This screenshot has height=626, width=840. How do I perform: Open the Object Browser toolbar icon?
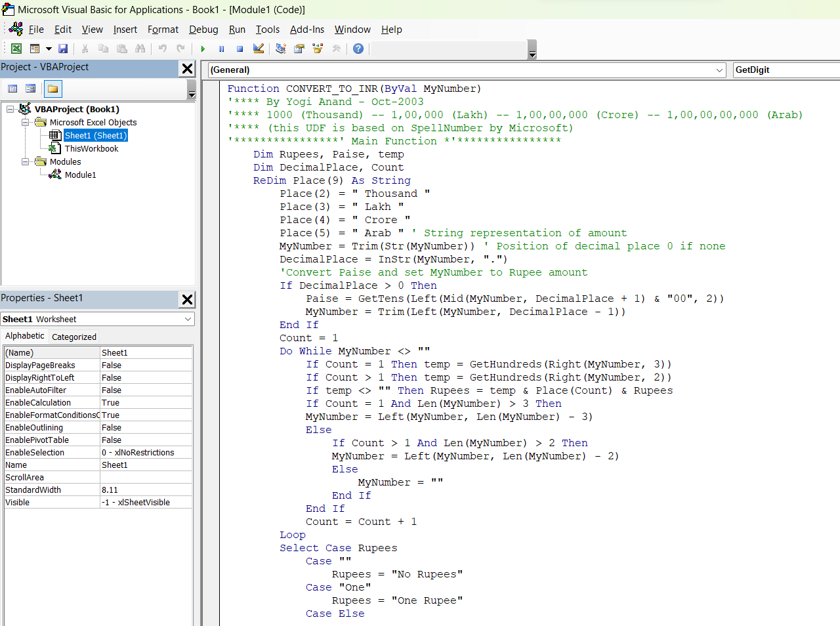click(318, 49)
